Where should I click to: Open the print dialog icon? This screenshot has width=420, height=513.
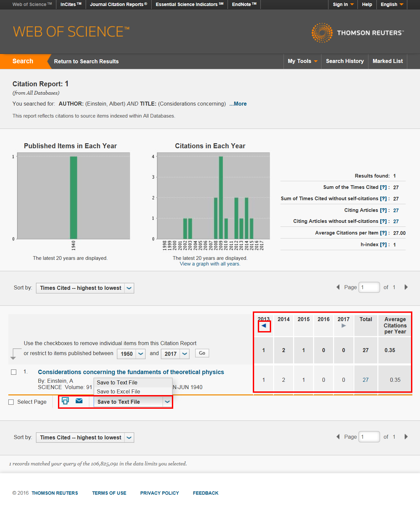point(65,401)
